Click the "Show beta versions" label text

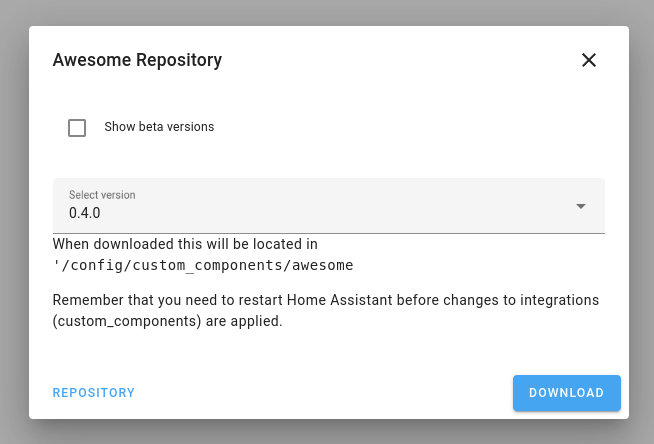coord(159,127)
